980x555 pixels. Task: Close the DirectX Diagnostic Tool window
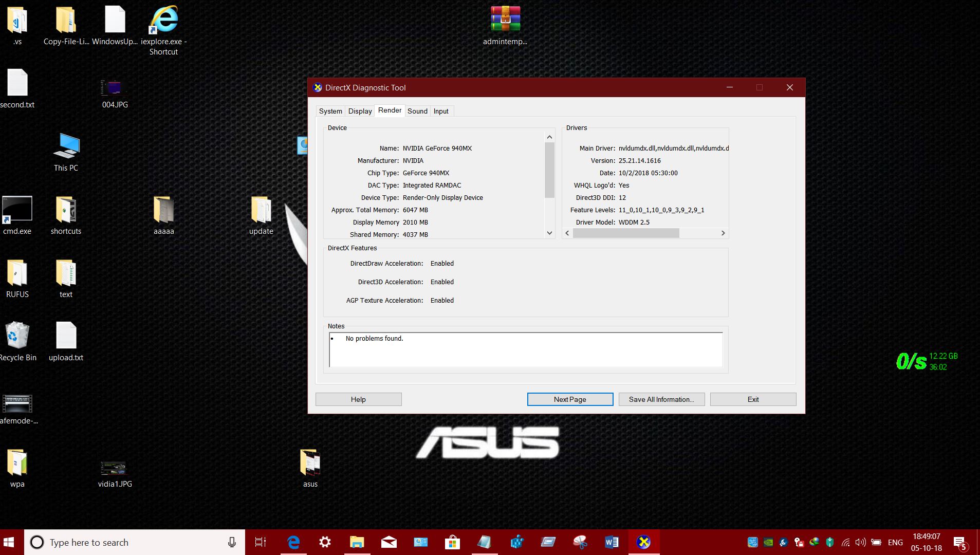click(790, 87)
